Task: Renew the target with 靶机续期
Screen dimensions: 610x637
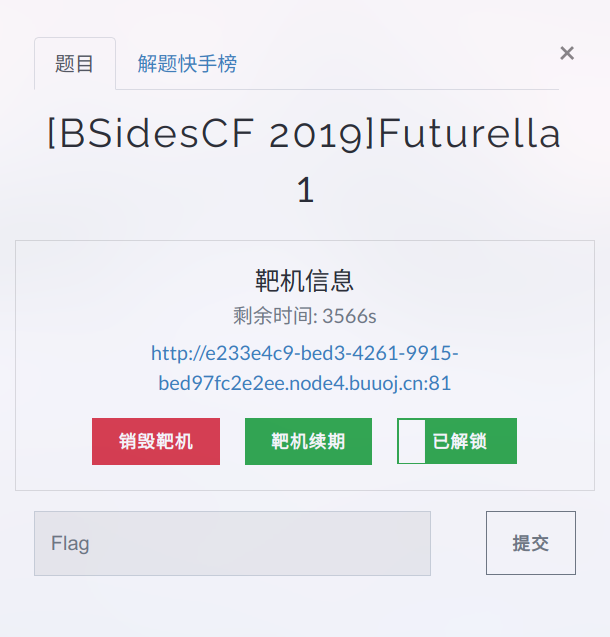Action: click(x=308, y=441)
